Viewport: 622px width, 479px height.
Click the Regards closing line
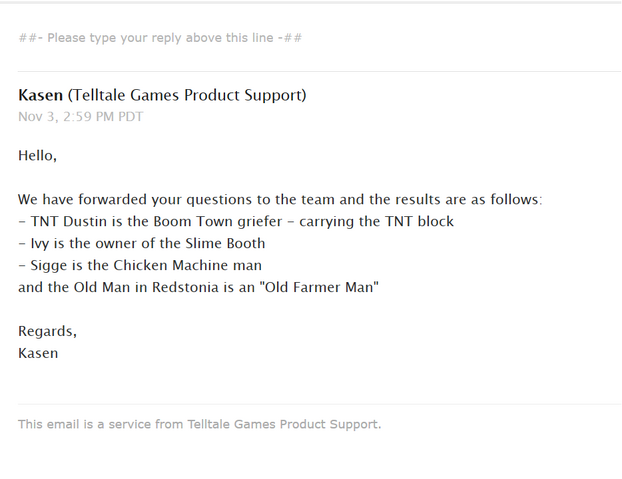(x=48, y=331)
